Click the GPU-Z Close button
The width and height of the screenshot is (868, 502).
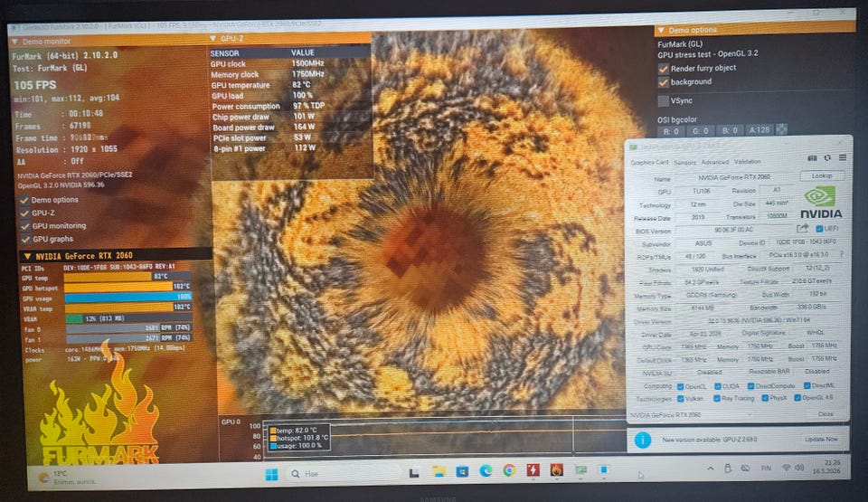pos(826,414)
